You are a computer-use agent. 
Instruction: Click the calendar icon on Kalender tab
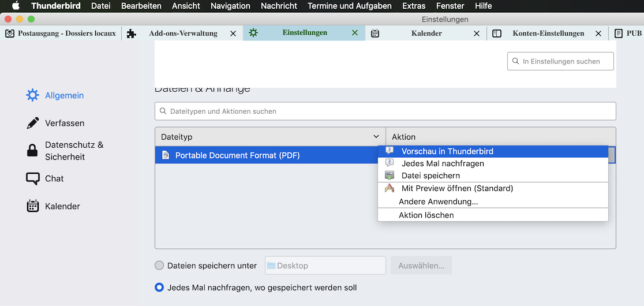[x=375, y=33]
